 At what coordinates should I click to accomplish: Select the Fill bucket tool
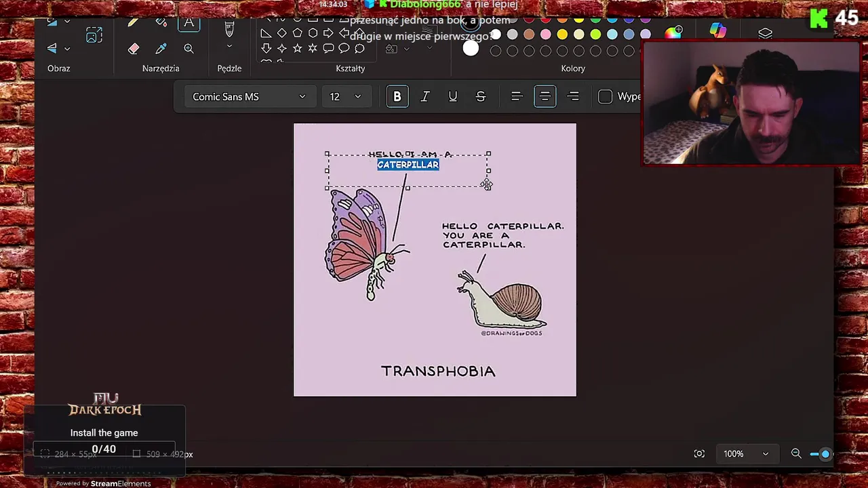161,24
